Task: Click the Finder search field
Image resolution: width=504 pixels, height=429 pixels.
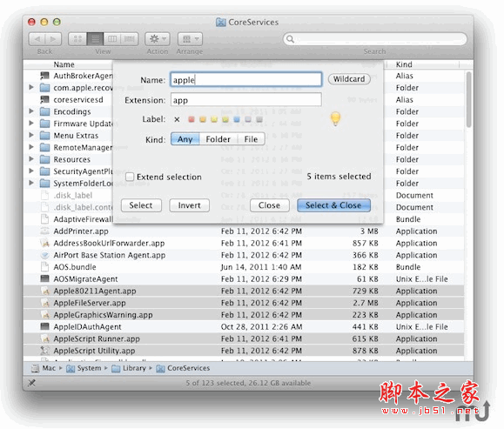Action: (375, 39)
